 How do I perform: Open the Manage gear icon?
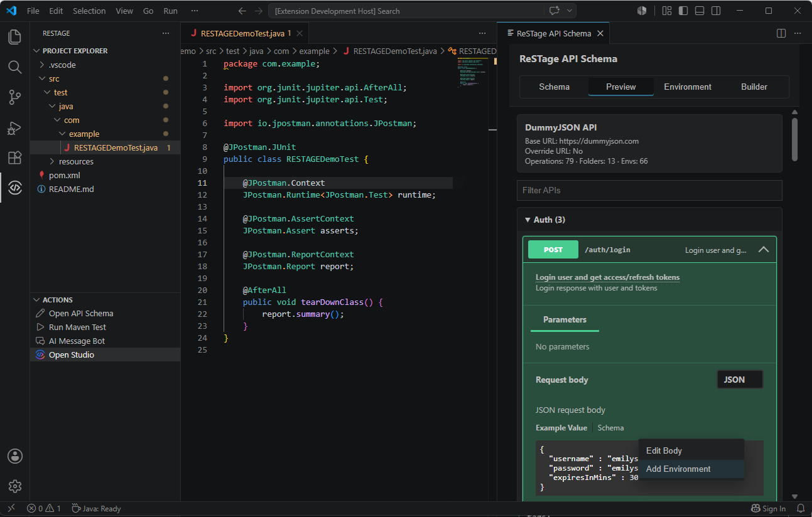click(15, 486)
